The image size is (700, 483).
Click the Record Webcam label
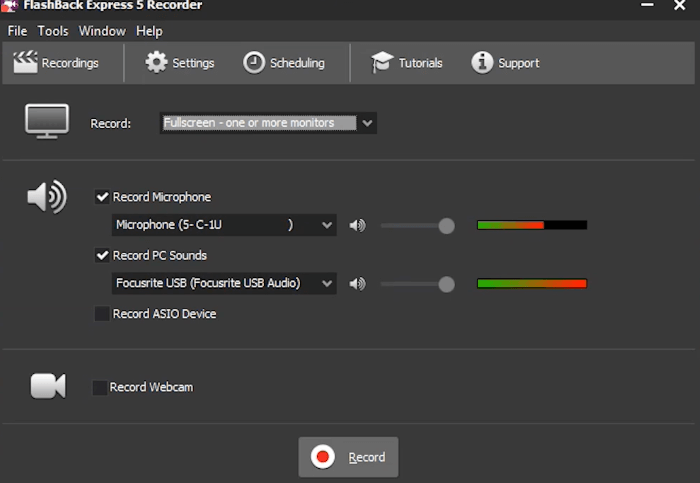(x=151, y=387)
